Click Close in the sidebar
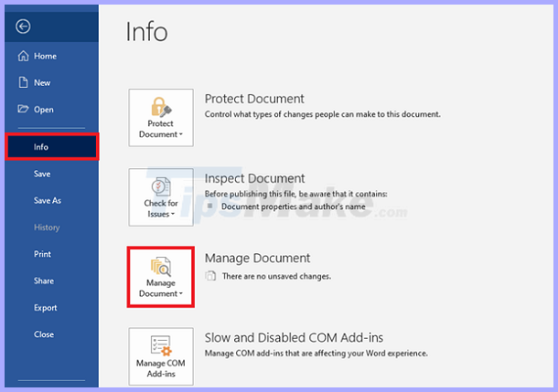The image size is (558, 392). point(51,334)
